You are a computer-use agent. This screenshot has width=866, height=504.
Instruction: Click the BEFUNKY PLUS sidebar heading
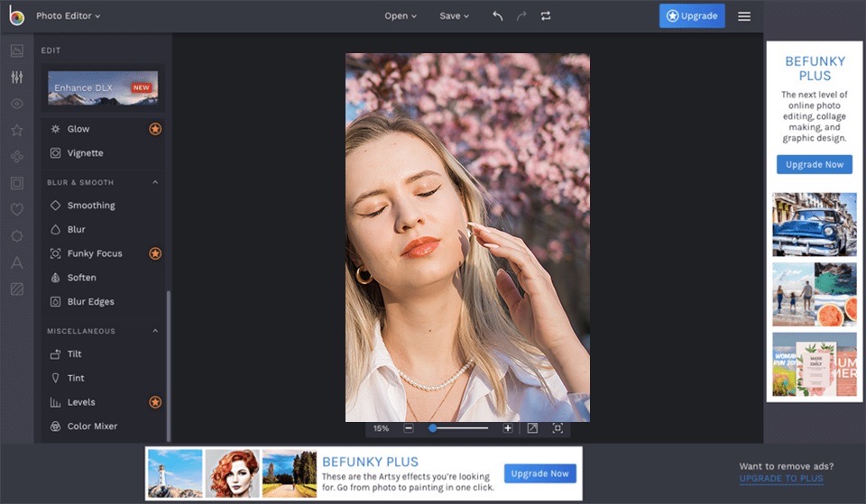(815, 69)
